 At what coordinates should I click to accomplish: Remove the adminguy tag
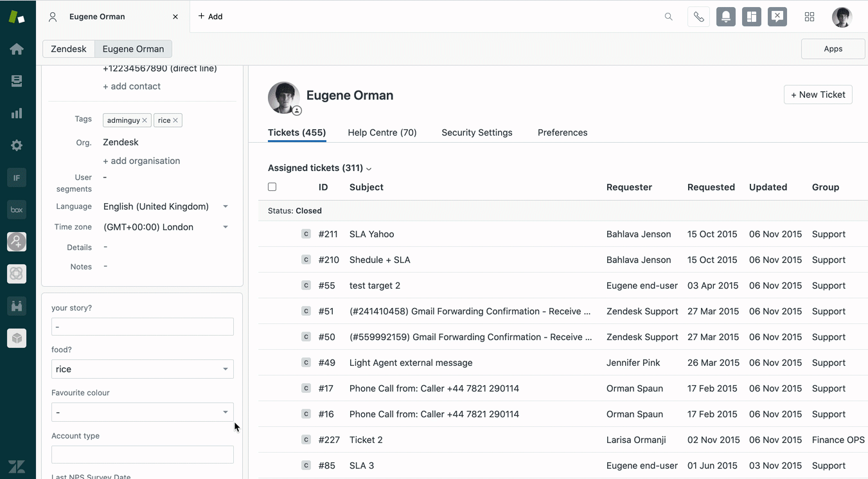pyautogui.click(x=145, y=120)
